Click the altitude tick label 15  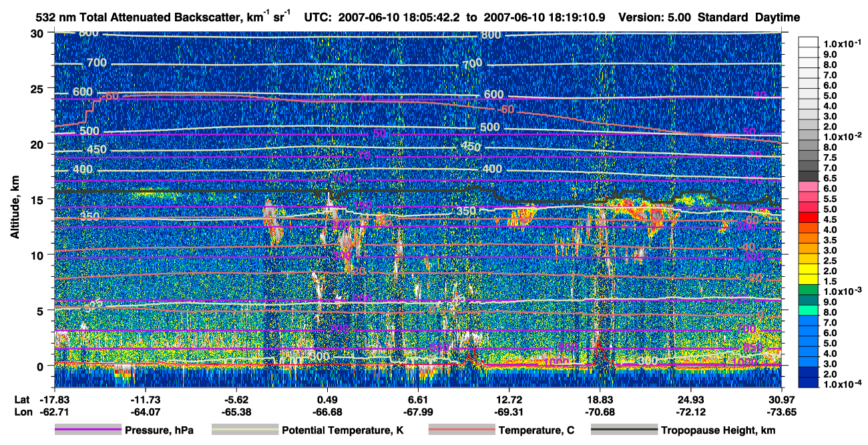[x=38, y=199]
